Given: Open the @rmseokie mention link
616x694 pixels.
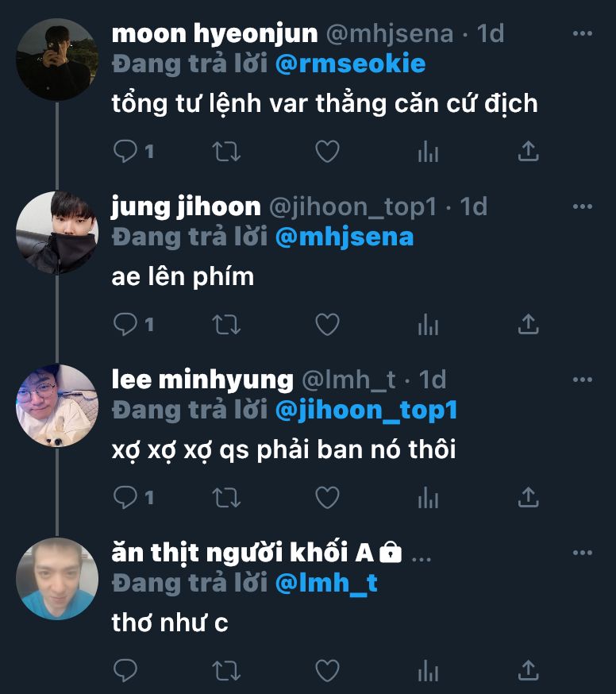Looking at the screenshot, I should [x=350, y=64].
